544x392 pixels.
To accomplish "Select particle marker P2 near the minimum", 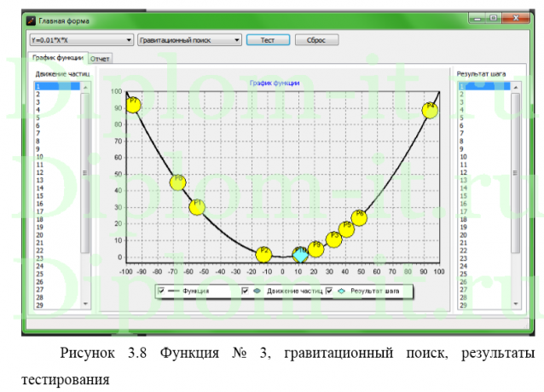I will (x=264, y=254).
